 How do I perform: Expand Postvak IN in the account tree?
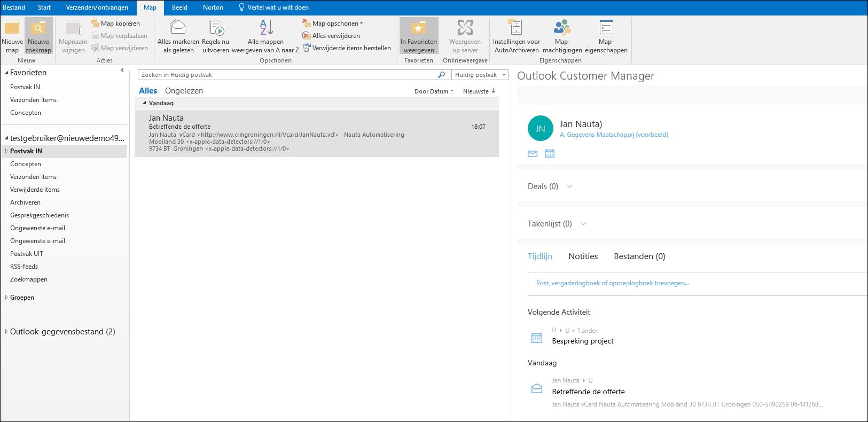click(x=6, y=151)
